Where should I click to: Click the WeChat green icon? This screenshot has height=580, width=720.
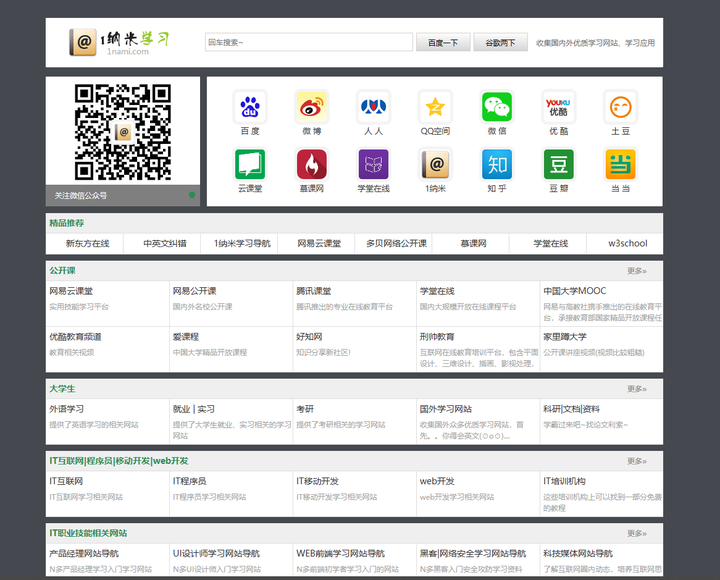click(x=497, y=107)
